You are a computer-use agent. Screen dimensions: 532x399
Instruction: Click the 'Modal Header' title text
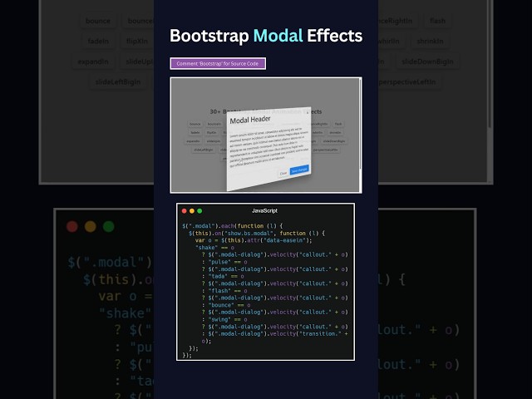[250, 120]
